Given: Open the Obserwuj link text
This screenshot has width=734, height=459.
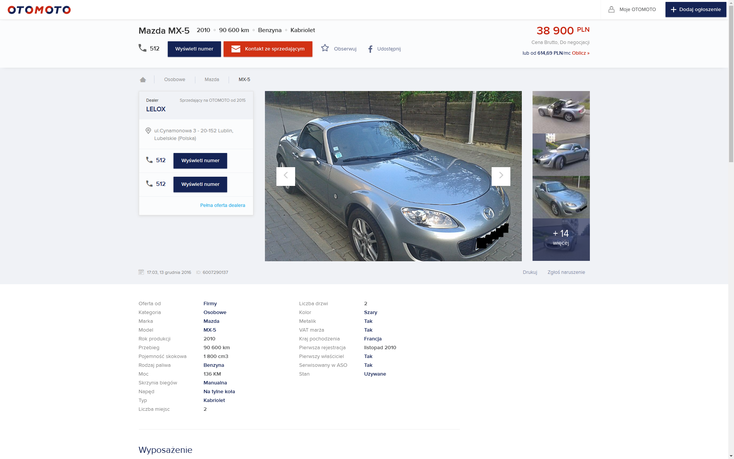Looking at the screenshot, I should click(345, 49).
